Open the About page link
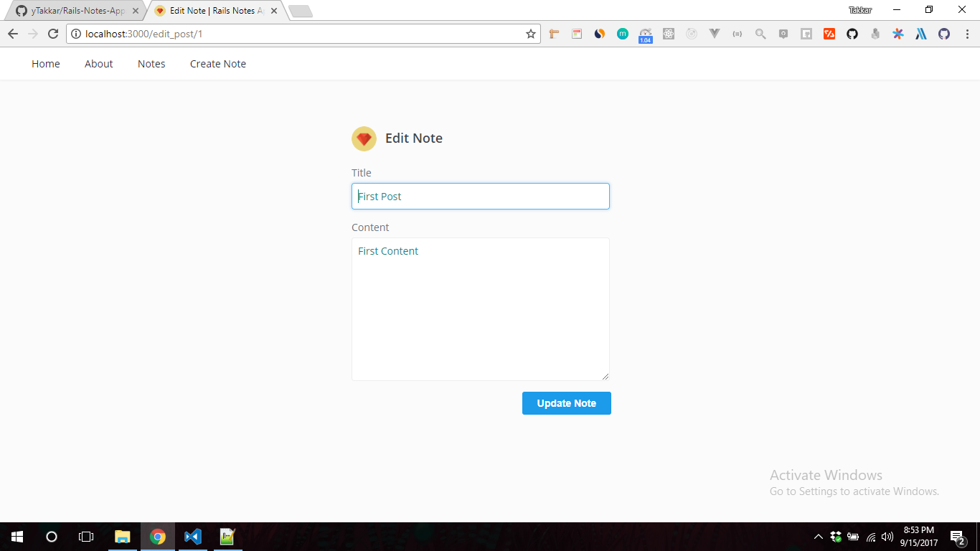 98,64
